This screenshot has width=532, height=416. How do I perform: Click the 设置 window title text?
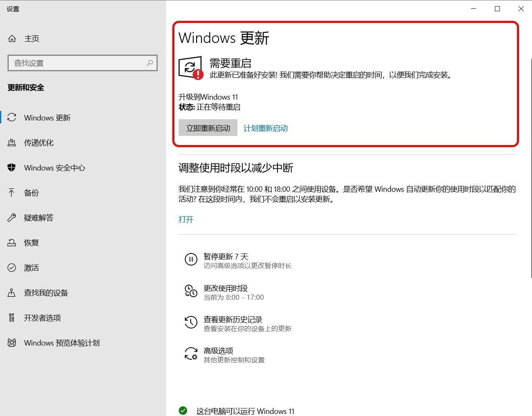click(13, 9)
